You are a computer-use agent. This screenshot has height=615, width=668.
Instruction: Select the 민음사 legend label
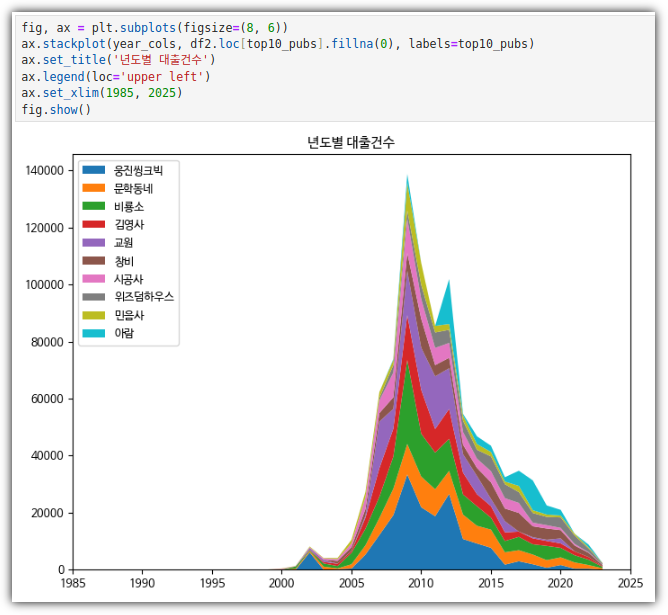[129, 315]
